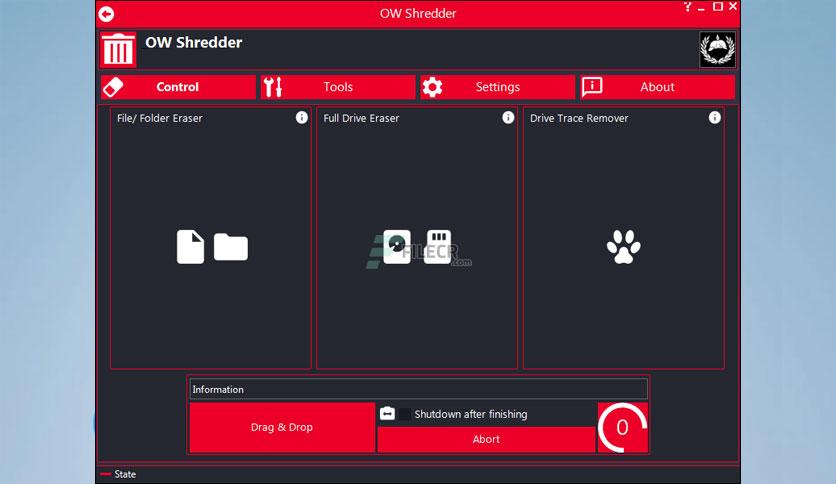Maximize the OW Shredder window

(718, 7)
